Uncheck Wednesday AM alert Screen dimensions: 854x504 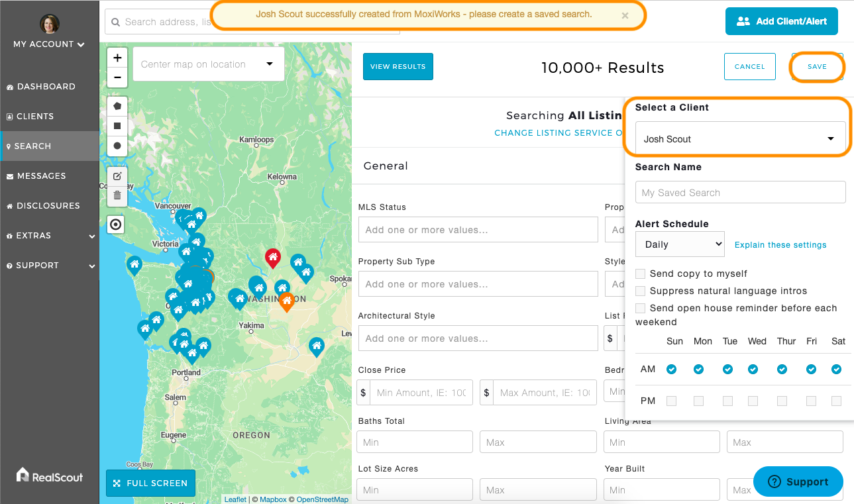coord(753,369)
